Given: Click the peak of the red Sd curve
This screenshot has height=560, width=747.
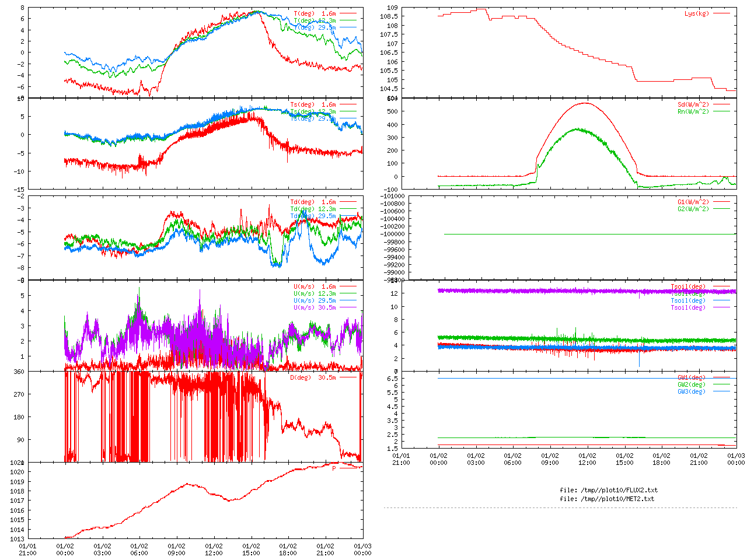Looking at the screenshot, I should coord(585,103).
